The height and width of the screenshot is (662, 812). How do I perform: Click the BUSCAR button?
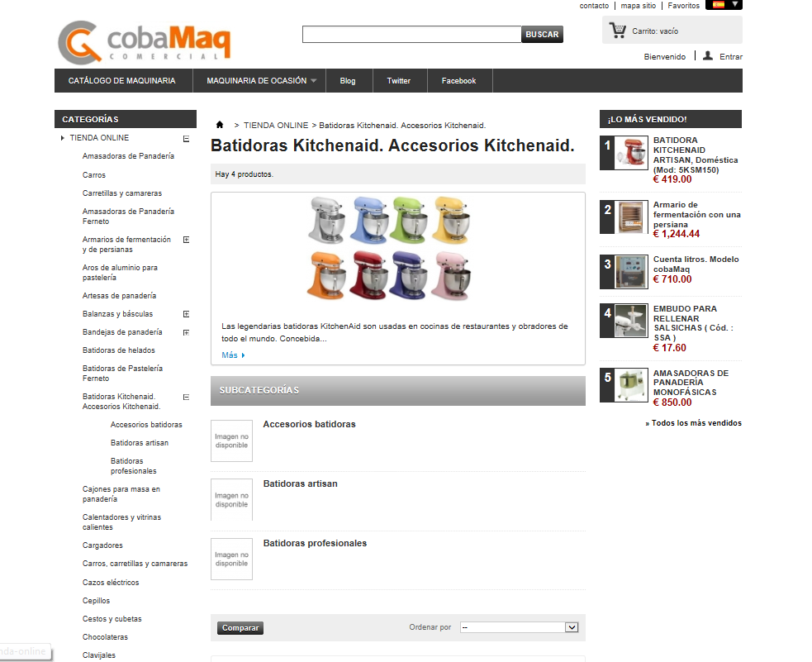coord(542,34)
